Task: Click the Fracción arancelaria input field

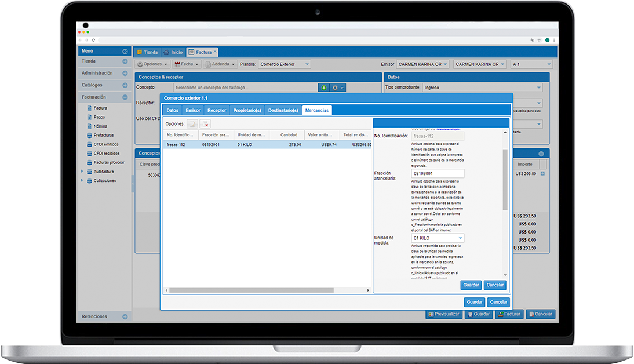Action: pos(438,173)
